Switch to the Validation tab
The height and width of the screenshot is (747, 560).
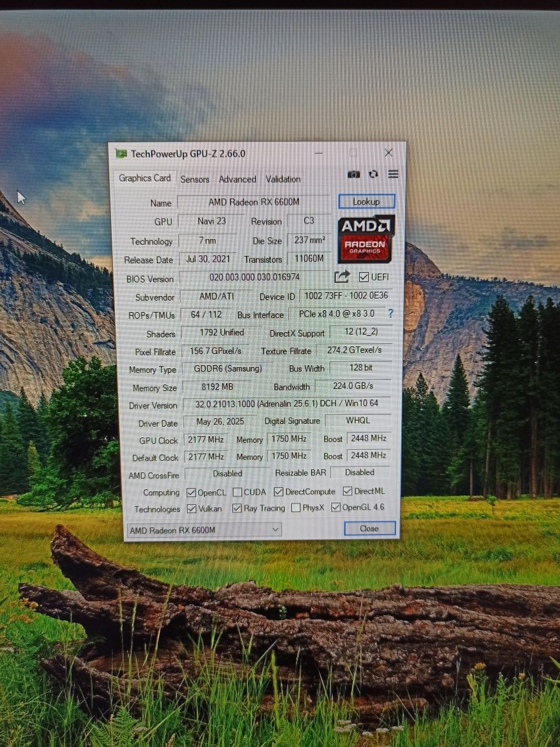click(x=283, y=179)
